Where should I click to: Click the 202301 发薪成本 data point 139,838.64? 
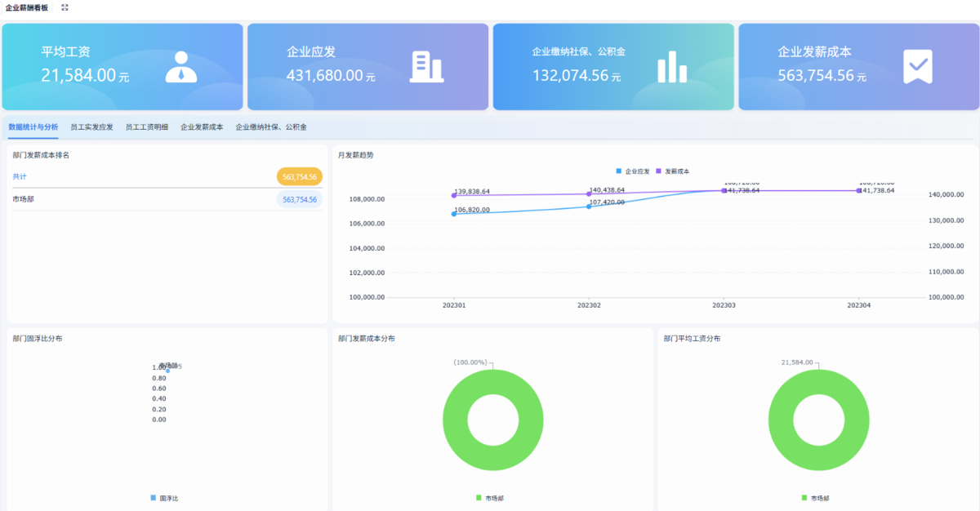[454, 195]
